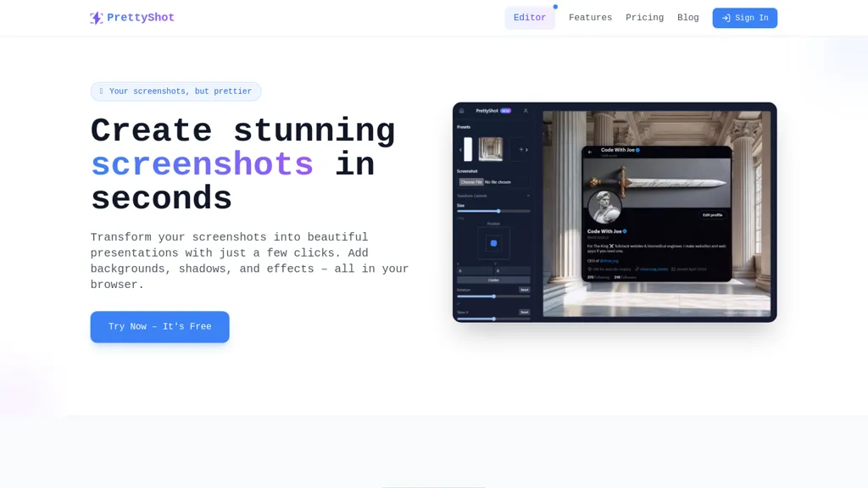Adjust the Size slider in preview
868x488 pixels.
tap(494, 211)
